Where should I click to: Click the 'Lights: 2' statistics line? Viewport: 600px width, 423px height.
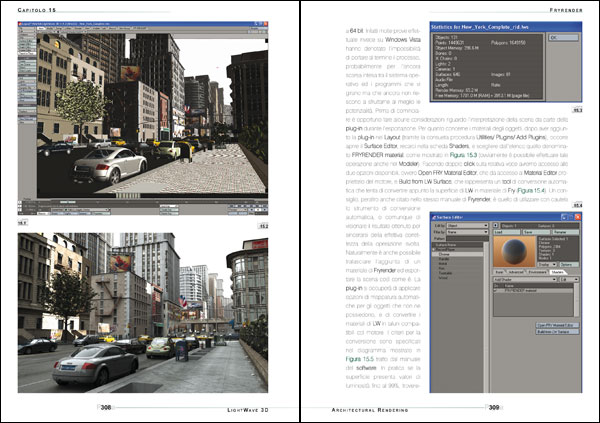click(443, 64)
